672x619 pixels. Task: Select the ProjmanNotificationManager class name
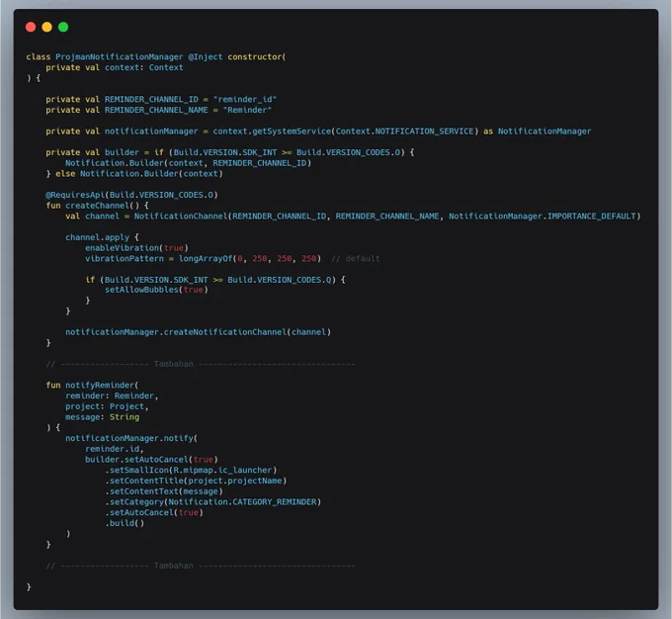click(120, 56)
